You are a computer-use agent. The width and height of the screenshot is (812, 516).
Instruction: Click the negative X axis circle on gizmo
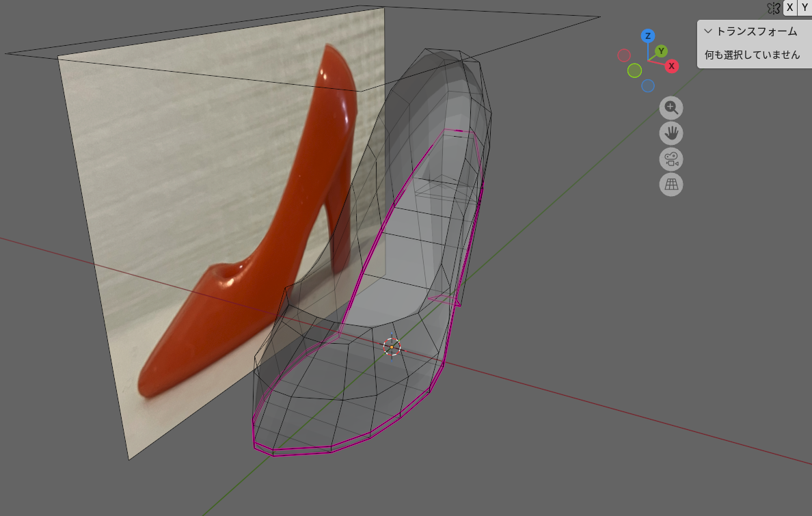pos(624,55)
